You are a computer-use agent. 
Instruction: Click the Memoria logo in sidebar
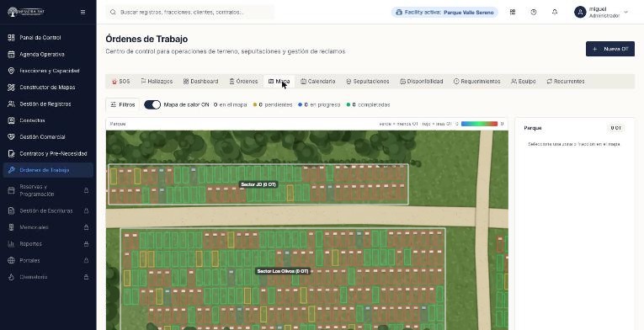click(25, 12)
